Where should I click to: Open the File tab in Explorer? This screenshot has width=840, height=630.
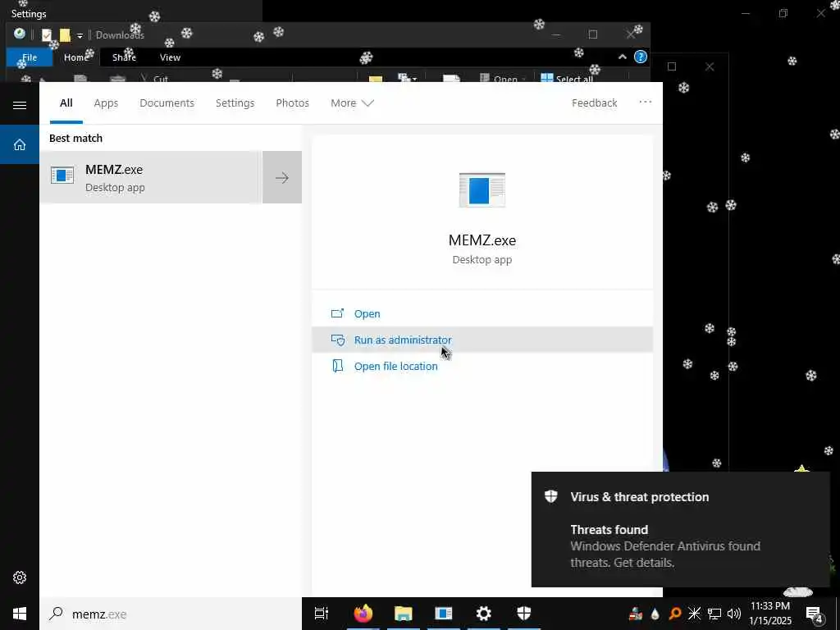coord(30,57)
